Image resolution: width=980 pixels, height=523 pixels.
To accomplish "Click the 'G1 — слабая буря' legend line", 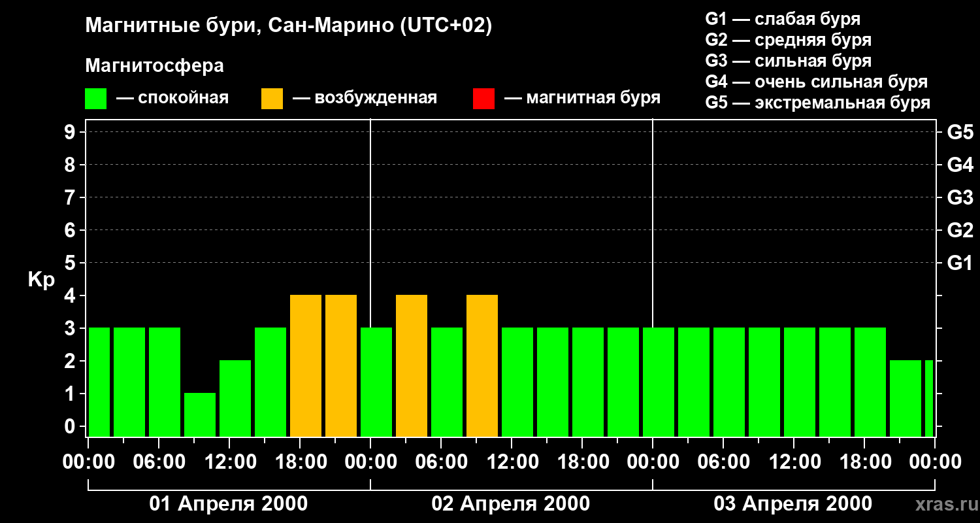I will (x=783, y=19).
